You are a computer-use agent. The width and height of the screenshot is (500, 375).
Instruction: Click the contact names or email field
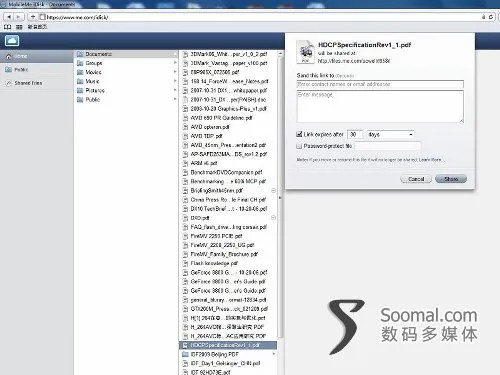[380, 84]
